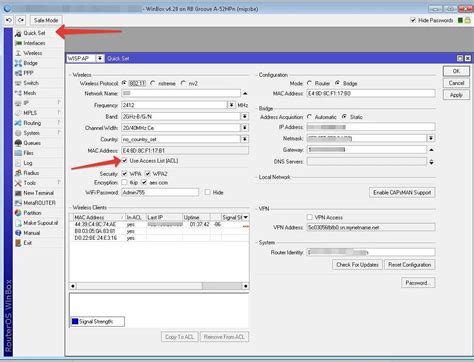Open the Queues sidebar icon
The width and height of the screenshot is (474, 362).
tap(18, 143)
